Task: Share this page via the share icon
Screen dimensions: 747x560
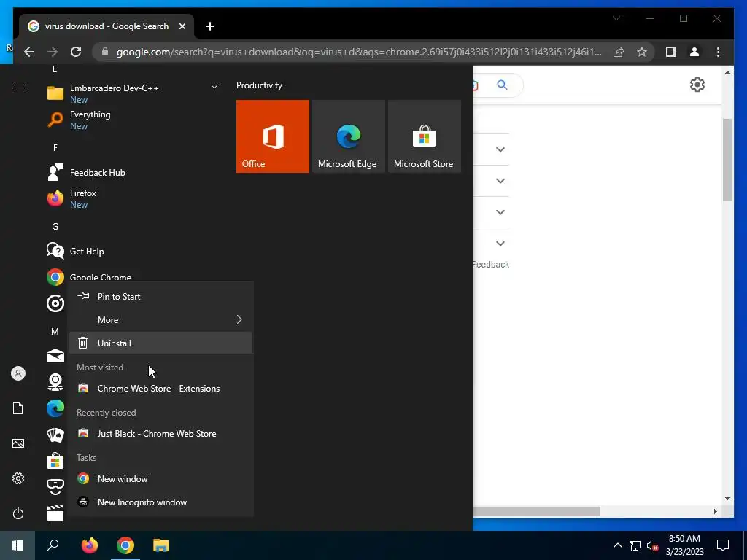Action: [619, 52]
